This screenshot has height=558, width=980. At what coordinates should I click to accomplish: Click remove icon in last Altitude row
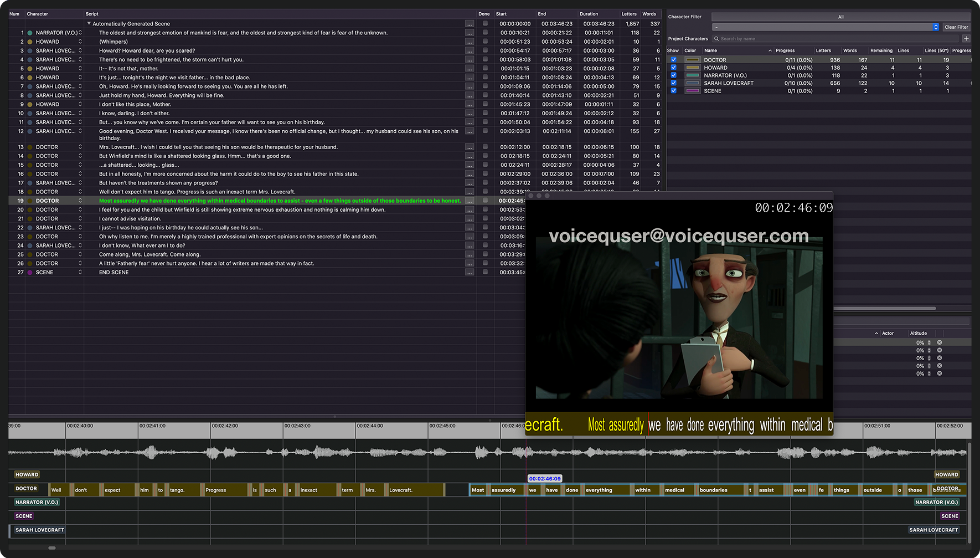click(940, 373)
